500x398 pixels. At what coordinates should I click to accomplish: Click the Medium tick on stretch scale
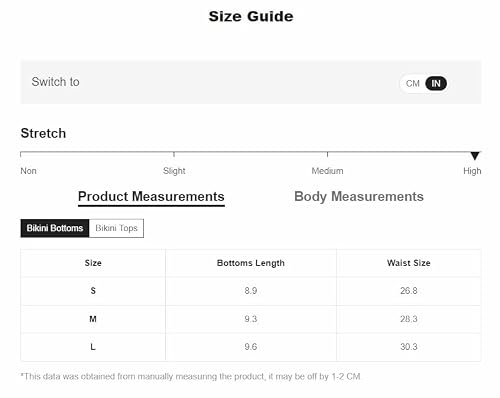point(327,154)
